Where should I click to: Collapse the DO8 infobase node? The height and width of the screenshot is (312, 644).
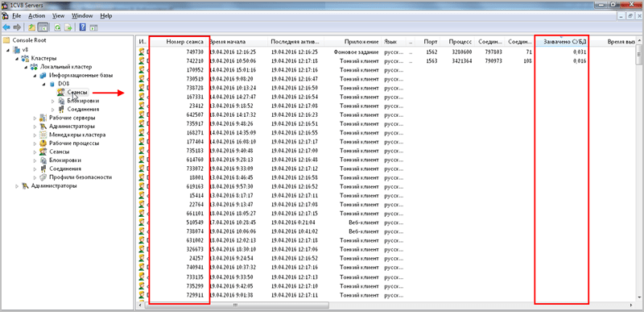[x=43, y=85]
